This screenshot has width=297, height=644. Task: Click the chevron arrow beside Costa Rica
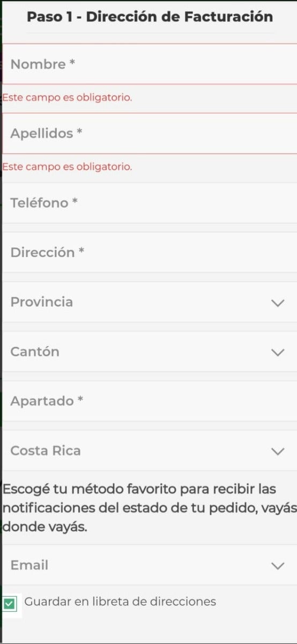pos(278,451)
